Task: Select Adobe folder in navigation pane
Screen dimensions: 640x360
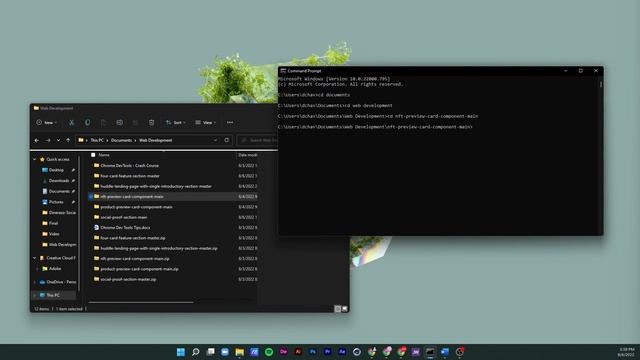Action: pos(55,269)
